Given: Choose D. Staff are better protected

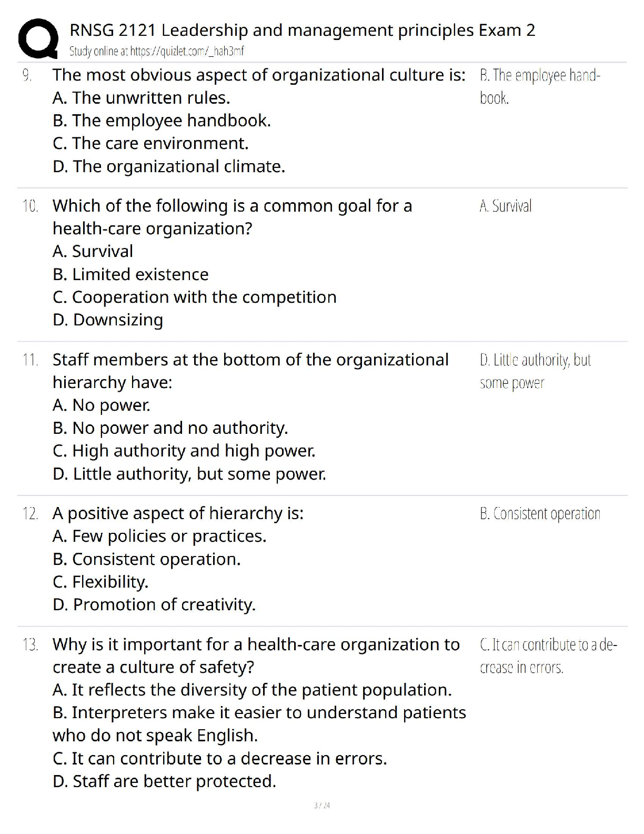Looking at the screenshot, I should 164,781.
